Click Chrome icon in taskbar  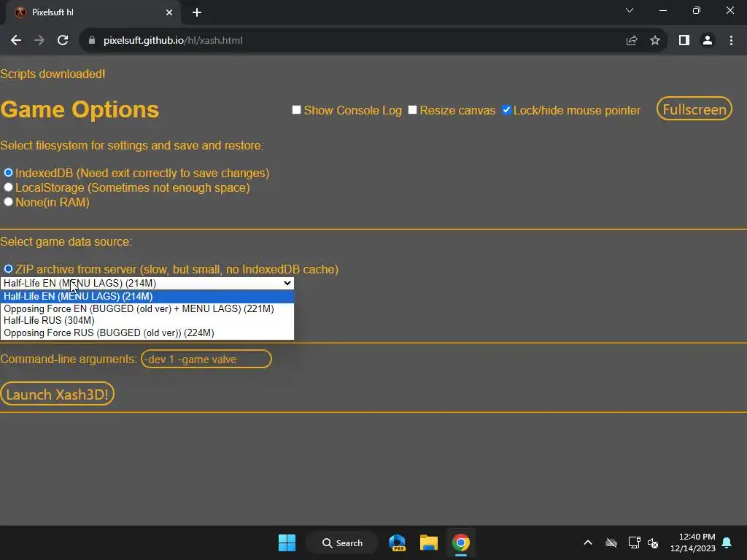pyautogui.click(x=461, y=542)
